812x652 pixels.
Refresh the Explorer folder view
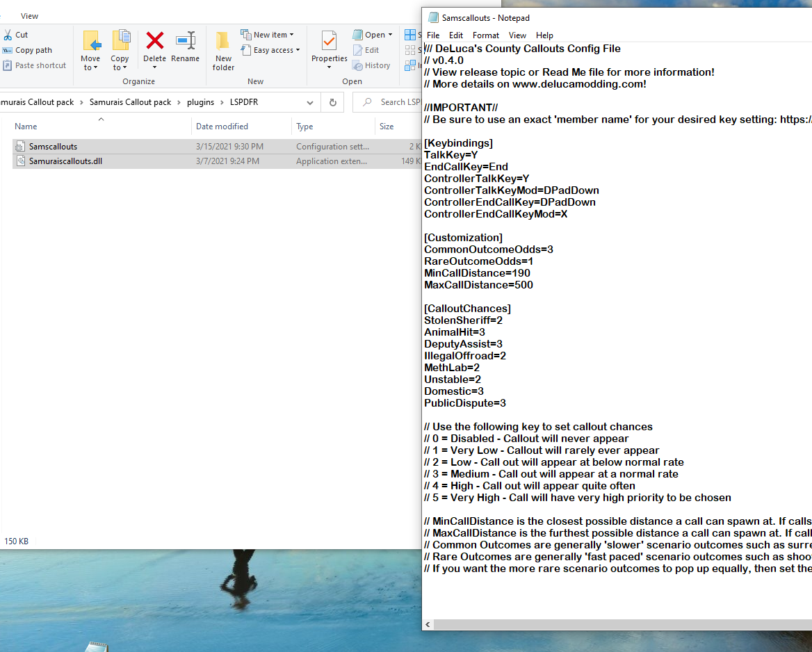point(333,103)
